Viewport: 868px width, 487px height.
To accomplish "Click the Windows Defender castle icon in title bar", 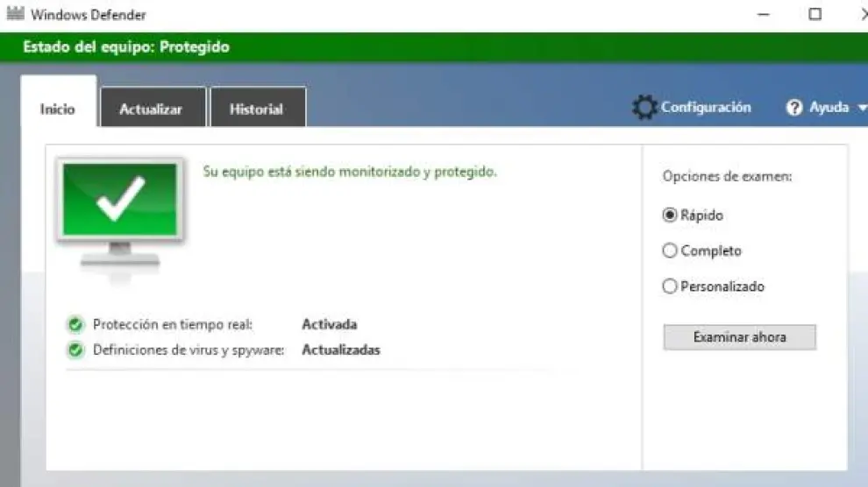I will click(15, 14).
